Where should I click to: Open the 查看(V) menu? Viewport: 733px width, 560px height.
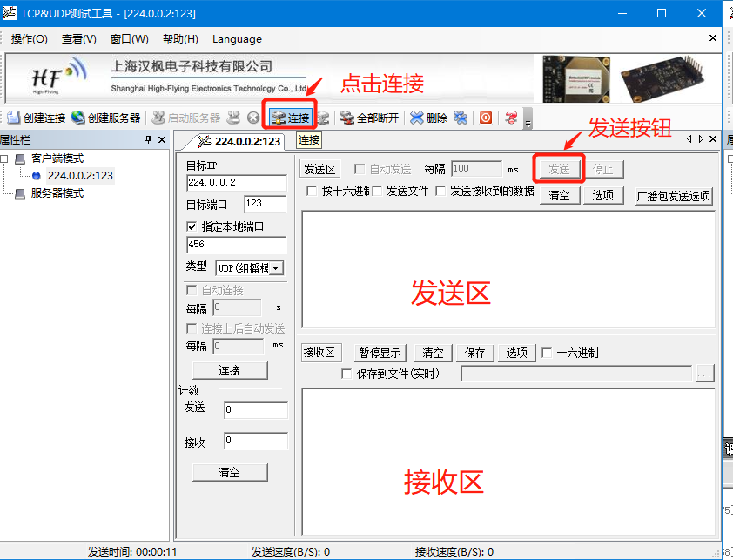tap(78, 39)
